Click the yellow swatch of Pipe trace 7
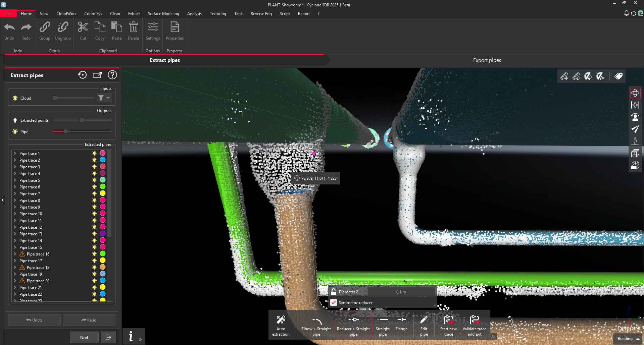Screen dimensions: 644x345 (103, 193)
